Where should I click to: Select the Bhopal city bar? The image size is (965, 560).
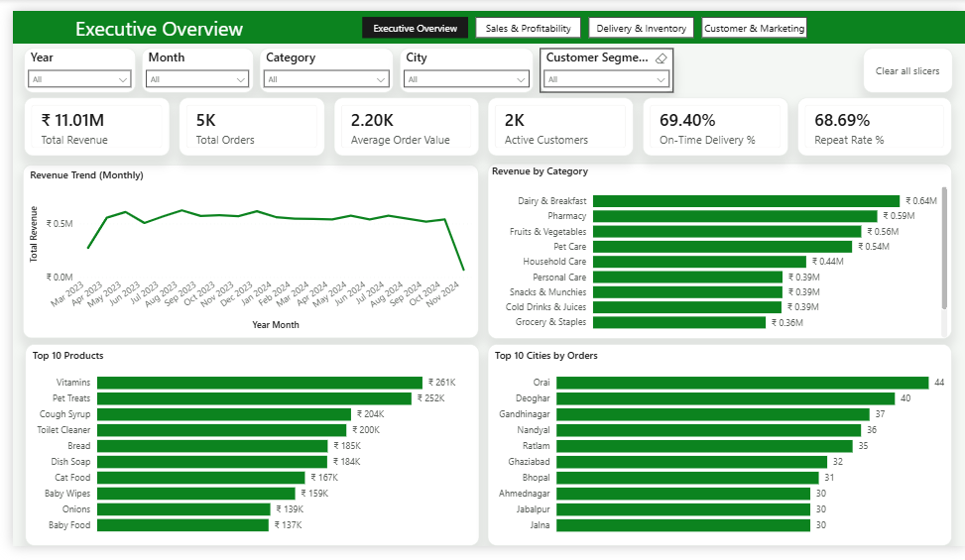687,478
